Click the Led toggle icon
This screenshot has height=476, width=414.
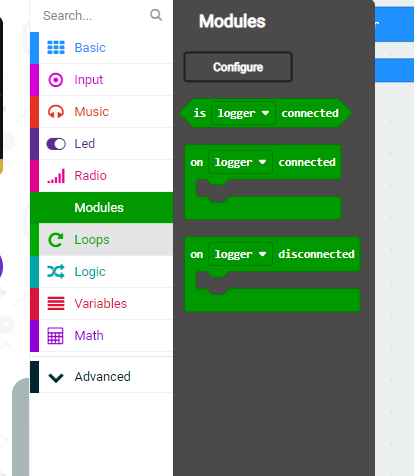coord(56,144)
